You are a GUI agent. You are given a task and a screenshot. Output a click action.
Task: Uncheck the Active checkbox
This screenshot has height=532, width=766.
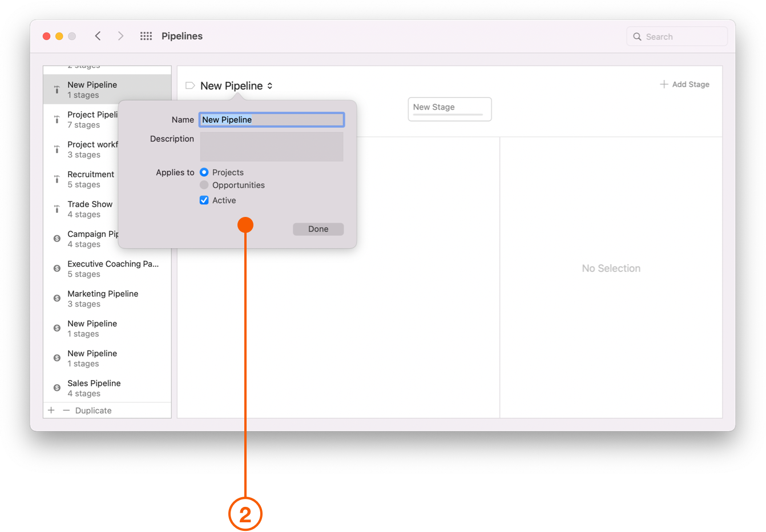(204, 200)
